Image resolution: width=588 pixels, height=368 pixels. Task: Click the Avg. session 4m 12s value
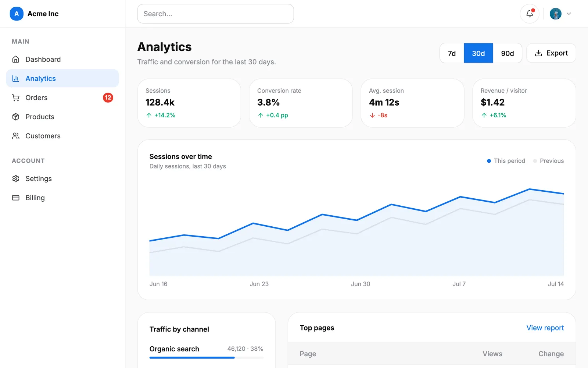click(384, 102)
